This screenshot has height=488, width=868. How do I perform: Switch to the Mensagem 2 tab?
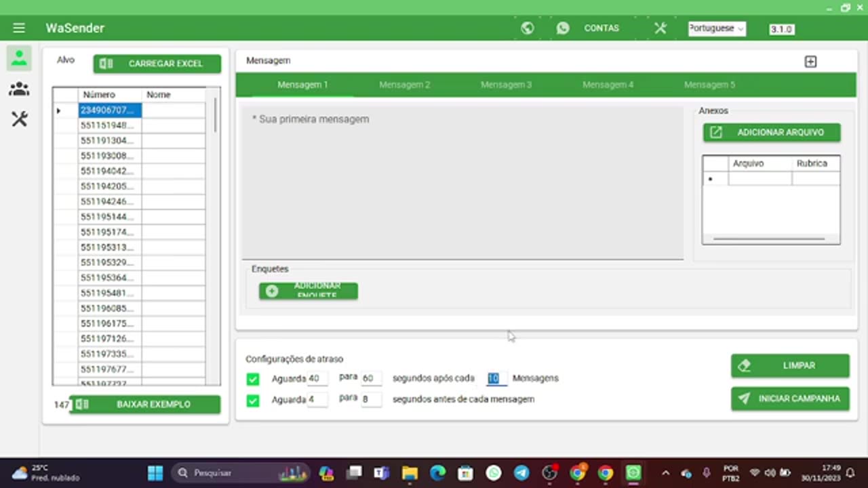pos(404,85)
